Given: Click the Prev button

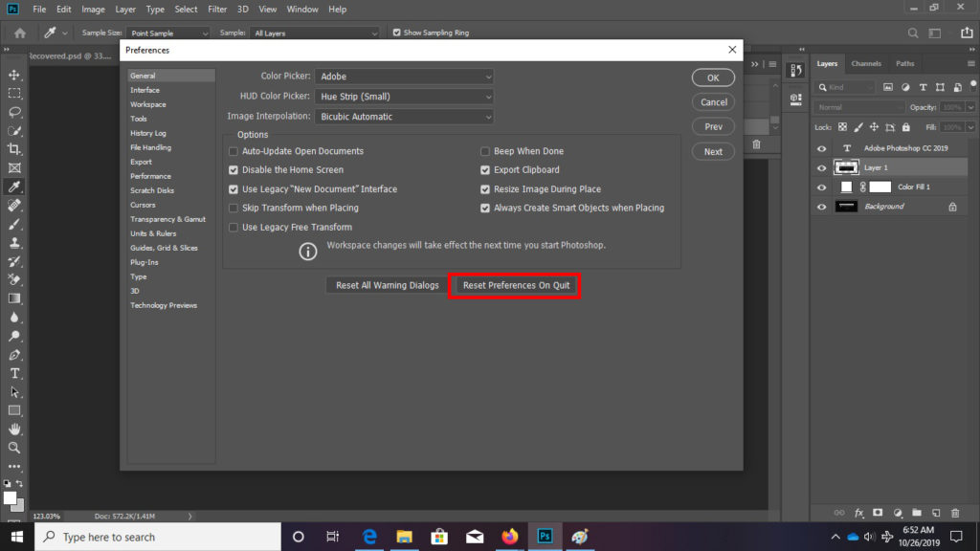Looking at the screenshot, I should [713, 127].
